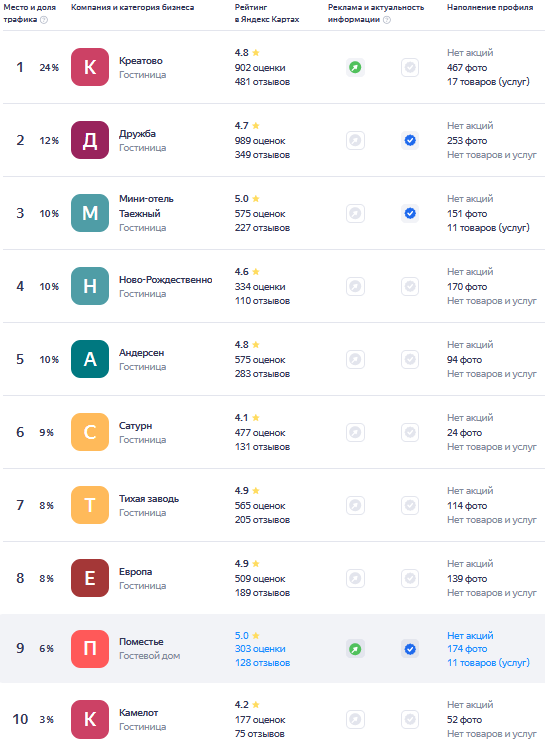
Task: Click the 11 товаров (услуг) link for Поместье
Action: coord(488,663)
